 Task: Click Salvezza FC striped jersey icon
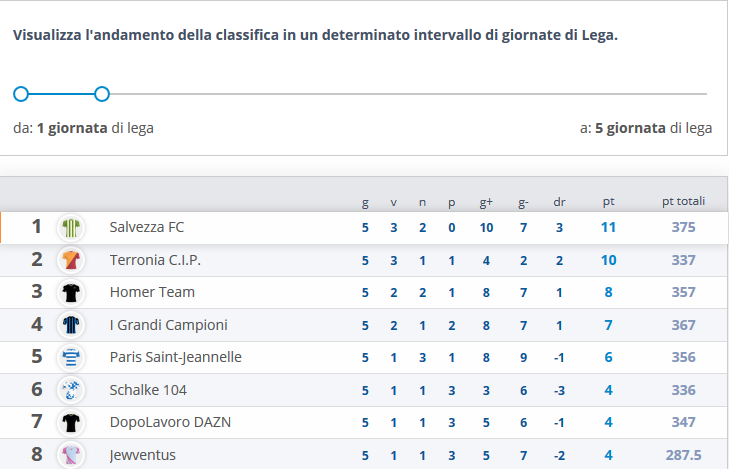coord(70,227)
